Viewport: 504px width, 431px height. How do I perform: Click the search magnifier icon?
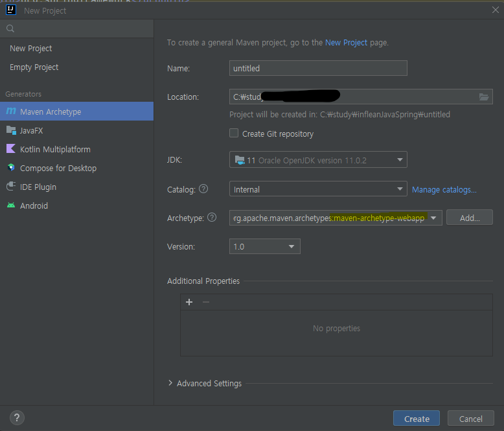click(x=10, y=29)
